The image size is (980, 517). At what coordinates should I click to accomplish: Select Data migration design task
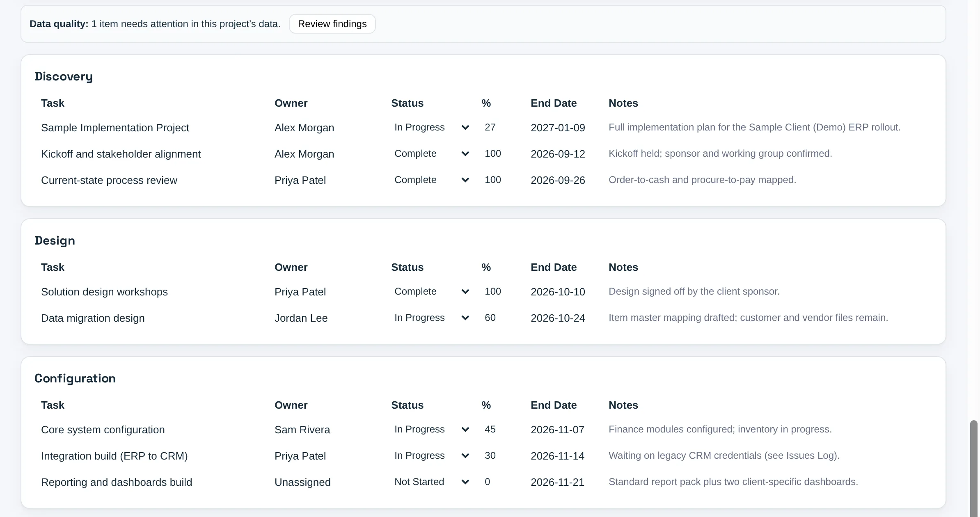tap(93, 318)
